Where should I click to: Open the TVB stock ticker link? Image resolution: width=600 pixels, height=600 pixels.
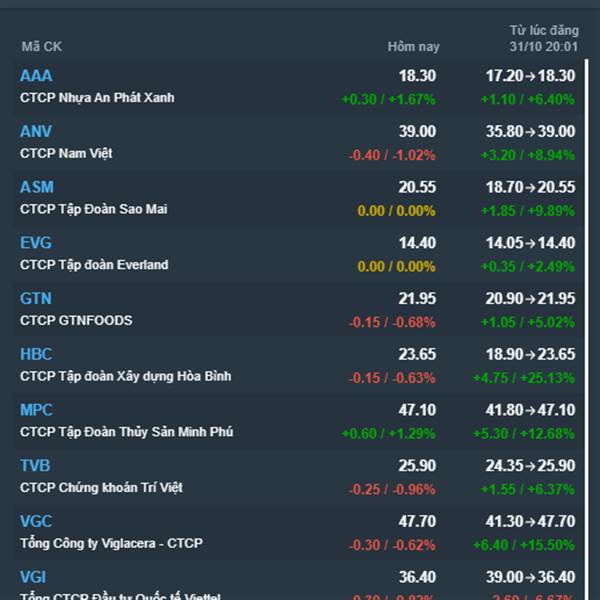tap(35, 465)
